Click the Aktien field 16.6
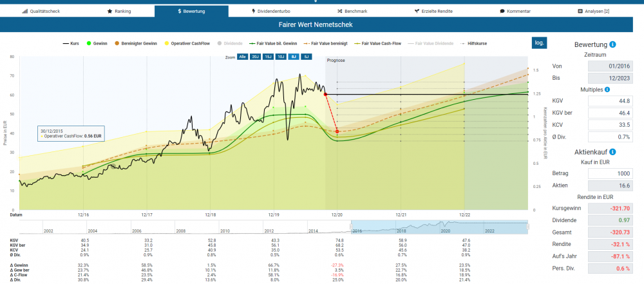 (x=611, y=185)
